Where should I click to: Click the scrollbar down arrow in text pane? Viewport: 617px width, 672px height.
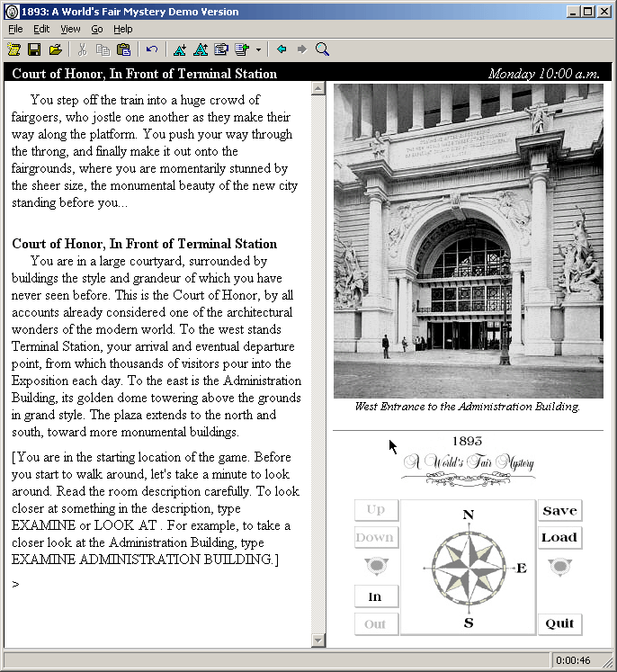coord(317,641)
